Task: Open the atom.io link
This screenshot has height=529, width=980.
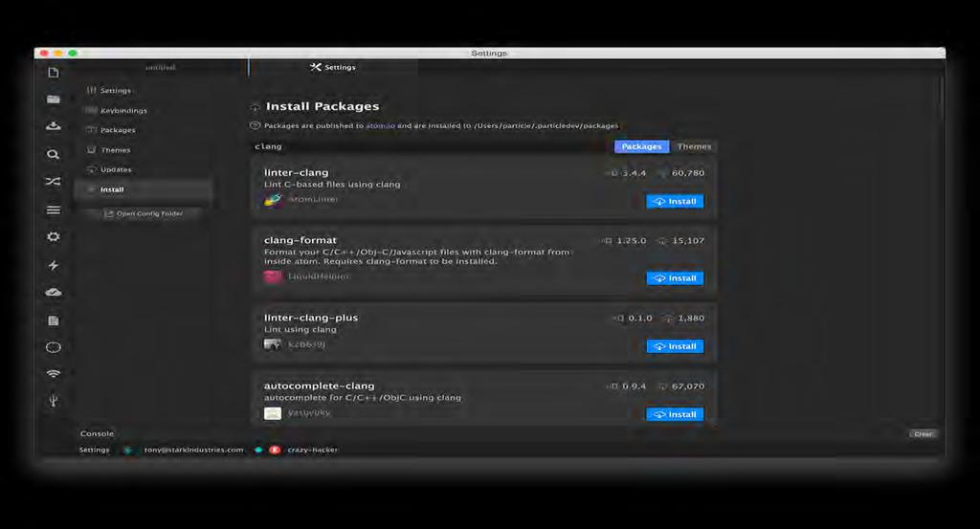Action: coord(380,125)
